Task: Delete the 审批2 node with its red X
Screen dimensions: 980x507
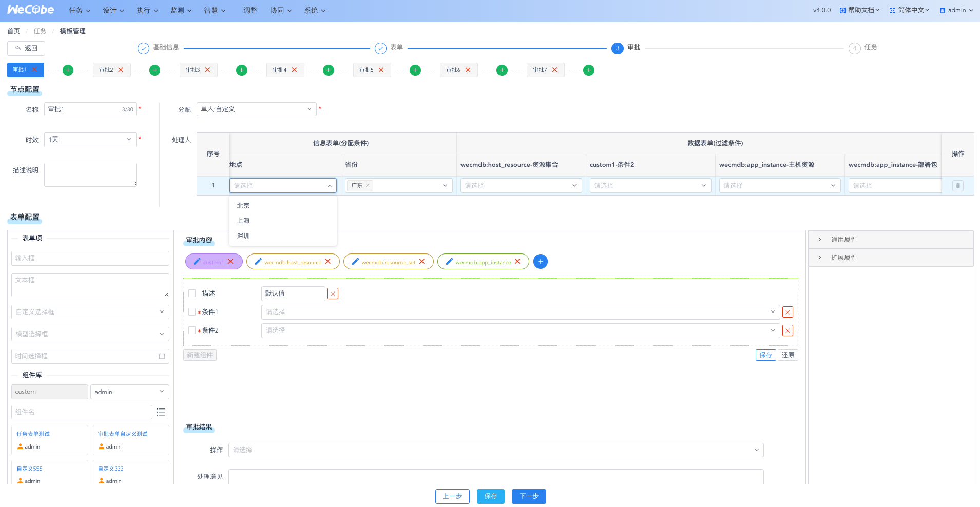Action: (121, 70)
